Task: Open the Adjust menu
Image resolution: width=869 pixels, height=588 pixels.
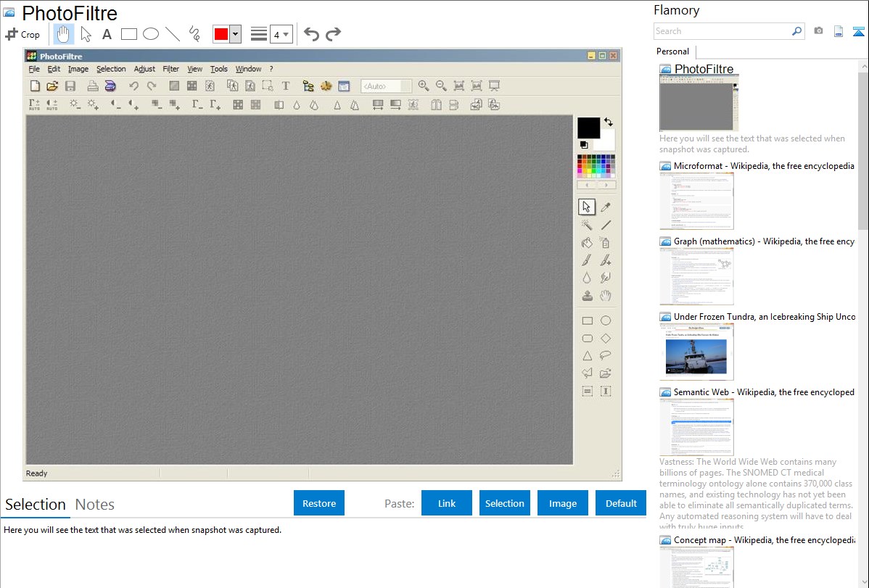Action: (x=144, y=69)
